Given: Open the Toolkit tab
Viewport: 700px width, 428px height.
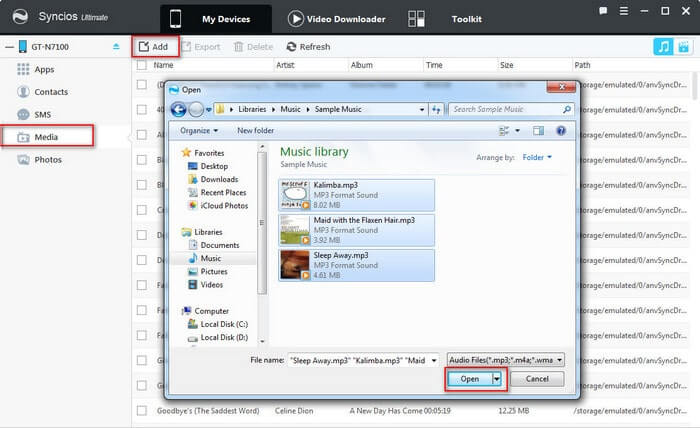Looking at the screenshot, I should click(x=466, y=19).
